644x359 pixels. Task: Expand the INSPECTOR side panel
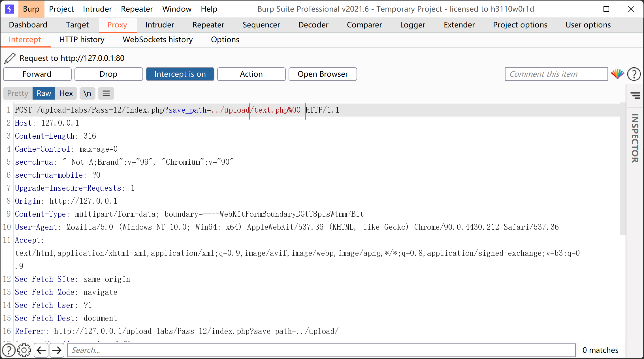coord(635,138)
